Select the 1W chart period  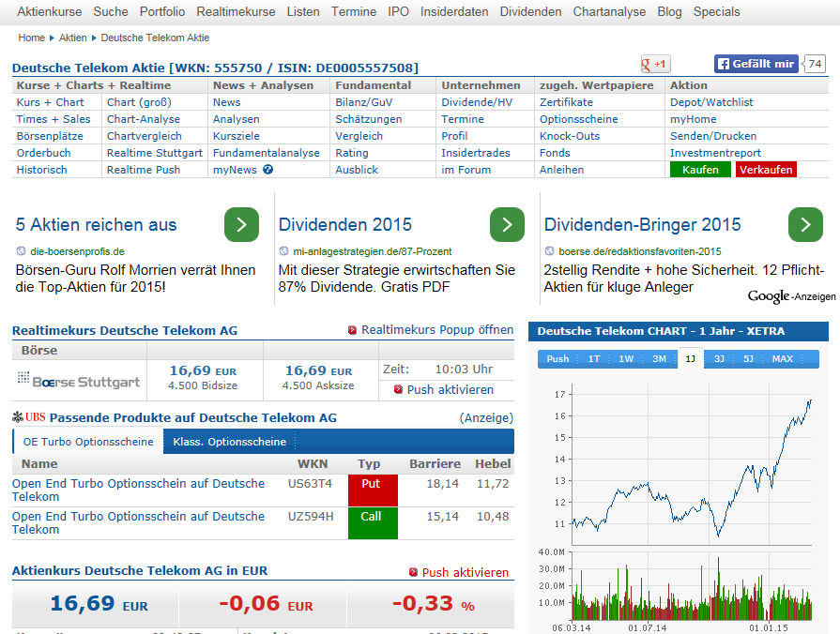coord(626,359)
